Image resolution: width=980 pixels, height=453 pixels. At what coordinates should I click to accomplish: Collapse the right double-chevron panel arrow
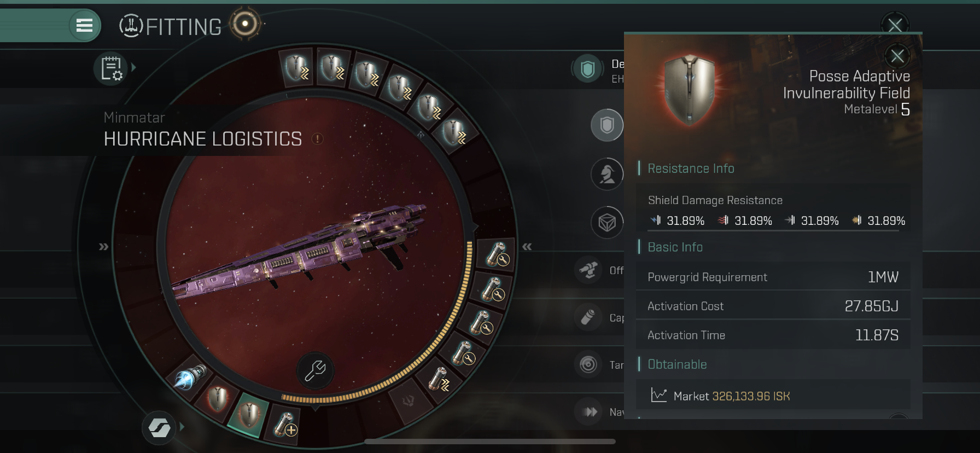pos(527,247)
